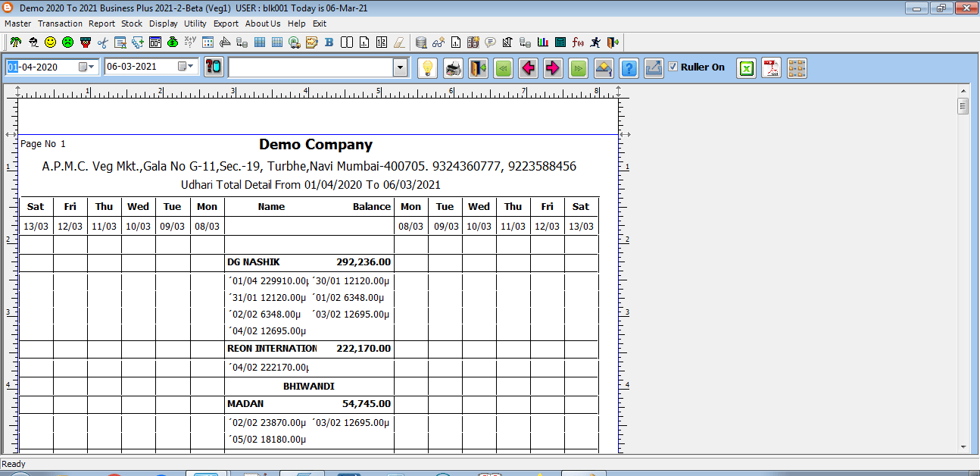This screenshot has height=476, width=980.
Task: Click the blue question mark help icon
Action: tap(629, 68)
